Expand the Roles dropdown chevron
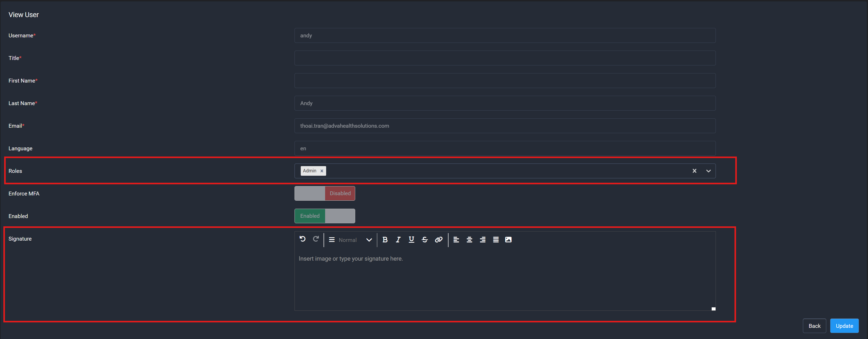Image resolution: width=868 pixels, height=339 pixels. [x=708, y=171]
